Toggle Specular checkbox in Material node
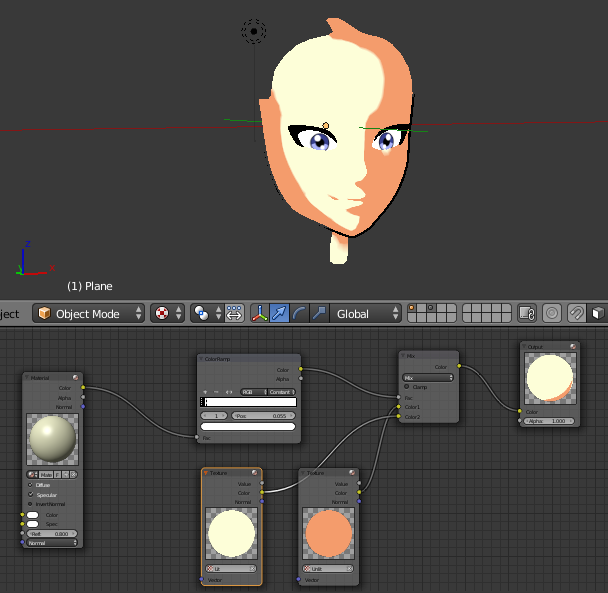The image size is (608, 593). tap(31, 494)
